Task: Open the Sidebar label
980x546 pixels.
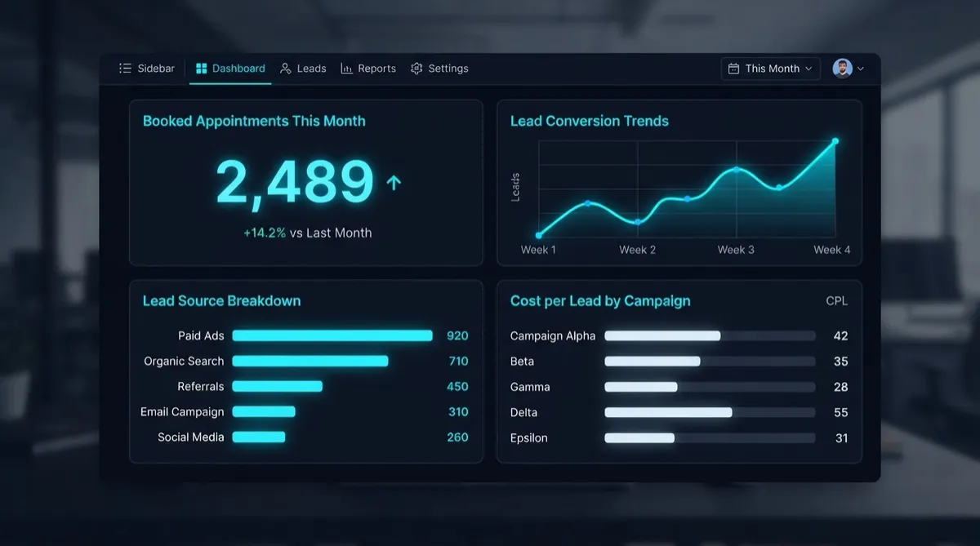Action: point(156,69)
